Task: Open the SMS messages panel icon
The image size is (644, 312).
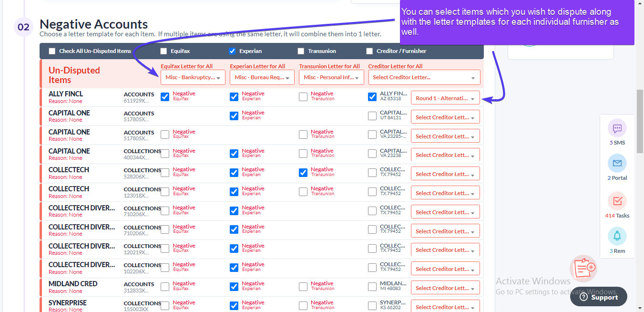Action: click(x=617, y=128)
